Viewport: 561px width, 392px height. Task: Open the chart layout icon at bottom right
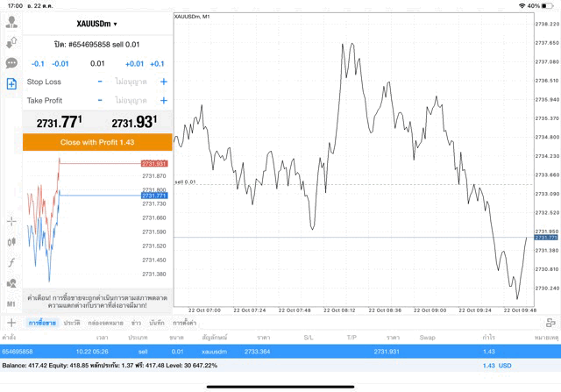pos(549,324)
